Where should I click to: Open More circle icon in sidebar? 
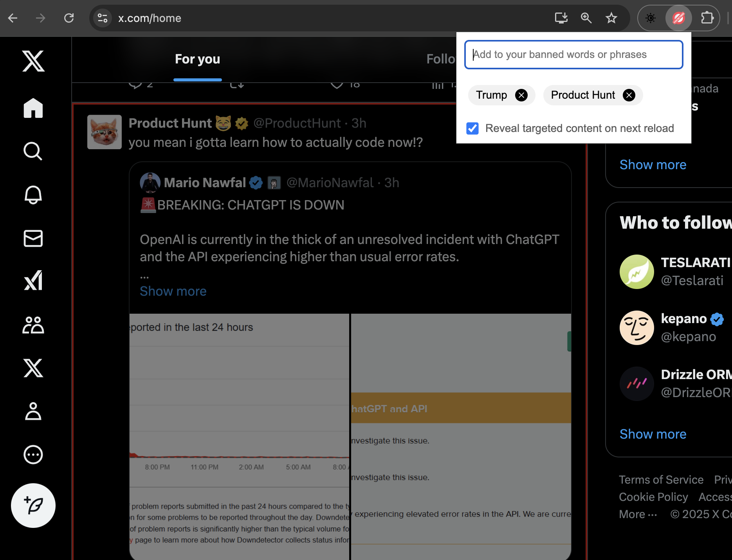pos(33,455)
